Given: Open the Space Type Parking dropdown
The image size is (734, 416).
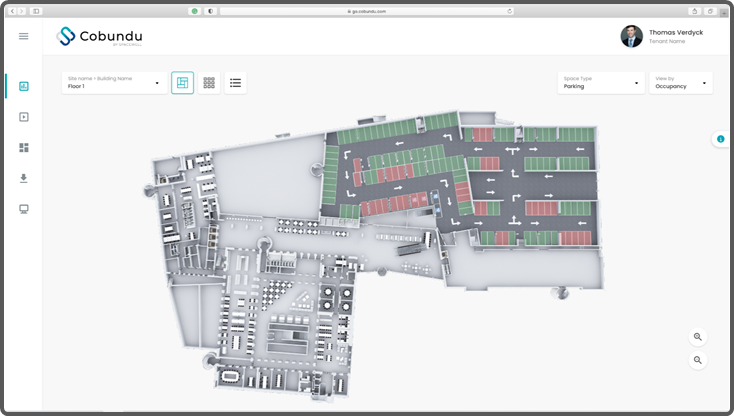Looking at the screenshot, I should click(601, 83).
